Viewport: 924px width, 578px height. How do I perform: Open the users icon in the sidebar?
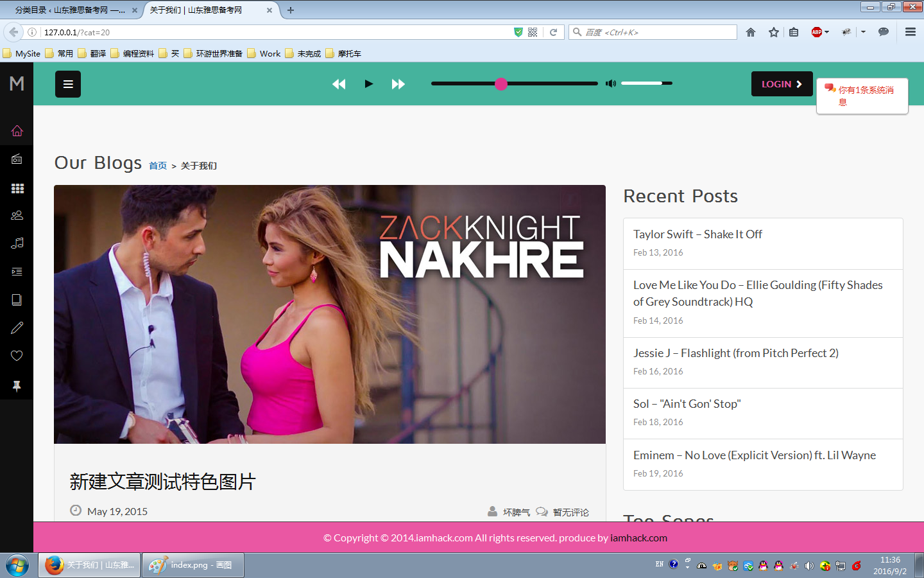pos(17,215)
